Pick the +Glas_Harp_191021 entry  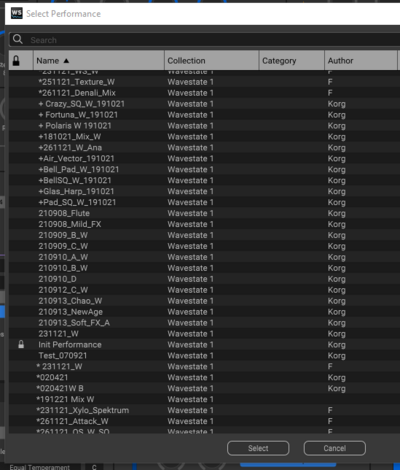pyautogui.click(x=204, y=191)
